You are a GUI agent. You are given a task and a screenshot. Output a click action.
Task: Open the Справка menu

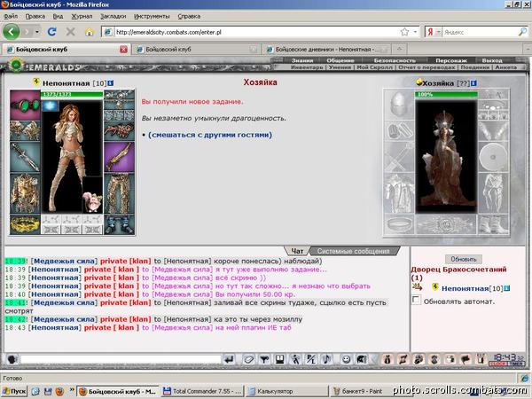click(189, 16)
